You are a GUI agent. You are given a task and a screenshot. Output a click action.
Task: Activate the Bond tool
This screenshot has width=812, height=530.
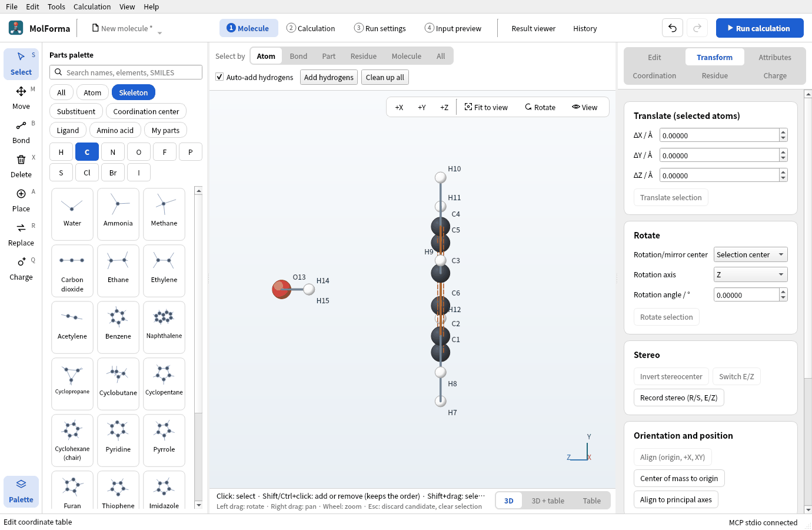[21, 132]
